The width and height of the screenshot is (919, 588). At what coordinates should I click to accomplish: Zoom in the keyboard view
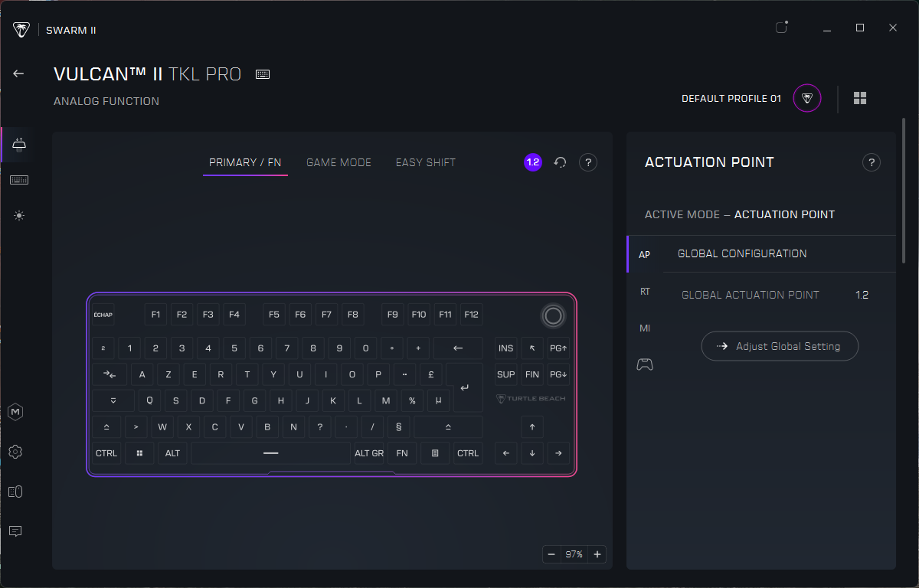coord(597,554)
